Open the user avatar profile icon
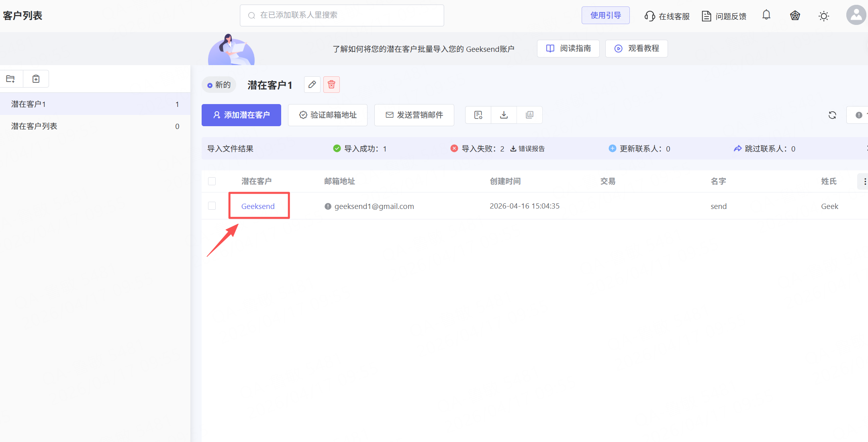Screen dimensions: 868x442 coord(856,15)
